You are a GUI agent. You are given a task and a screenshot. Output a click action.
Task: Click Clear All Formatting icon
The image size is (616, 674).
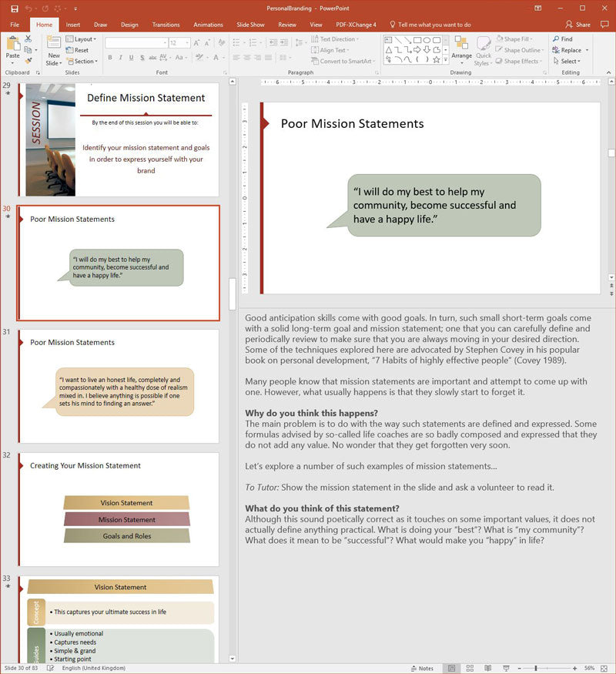(222, 42)
